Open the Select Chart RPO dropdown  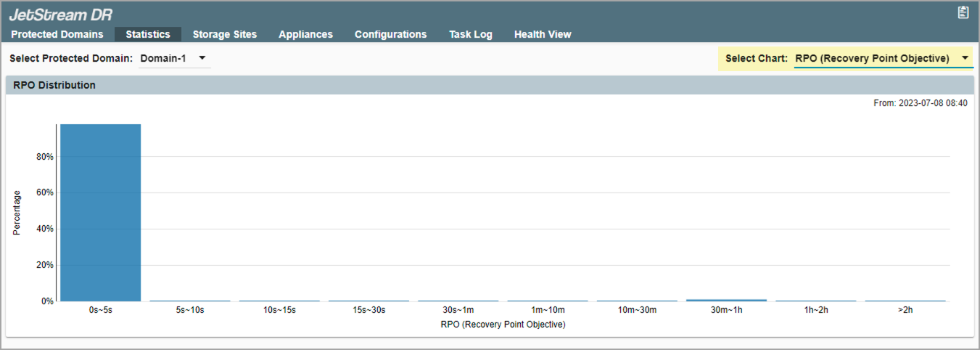pyautogui.click(x=883, y=58)
